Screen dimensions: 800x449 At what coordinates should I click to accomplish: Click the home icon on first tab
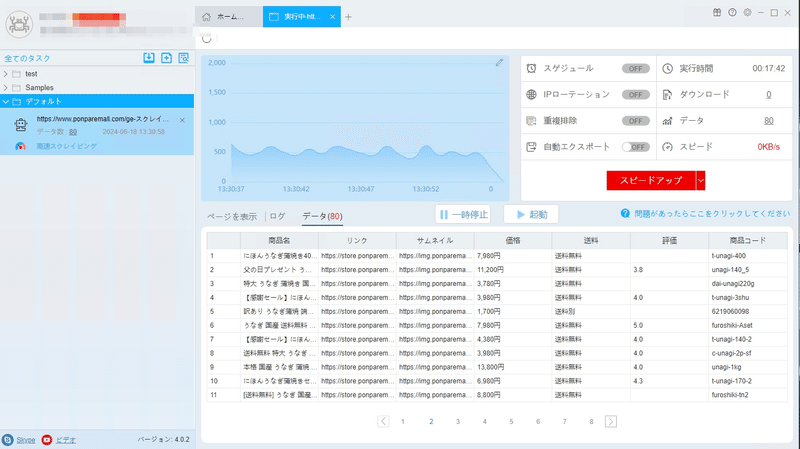(206, 17)
